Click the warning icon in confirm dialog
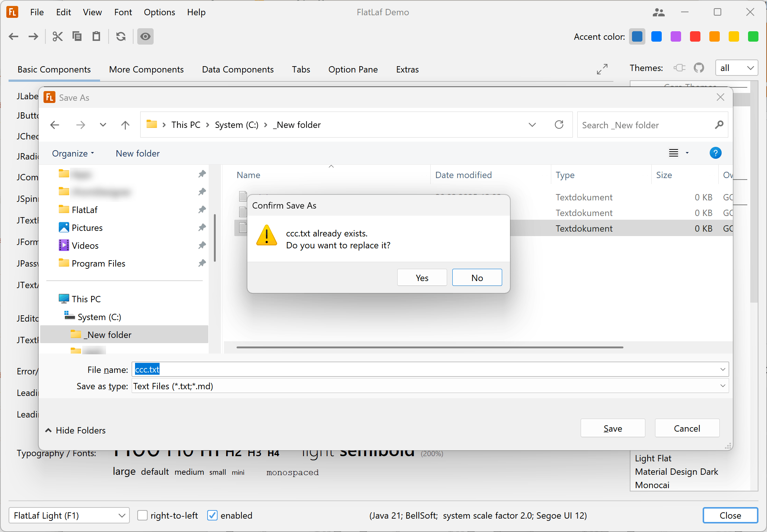Screen dimensions: 767x532 (267, 235)
